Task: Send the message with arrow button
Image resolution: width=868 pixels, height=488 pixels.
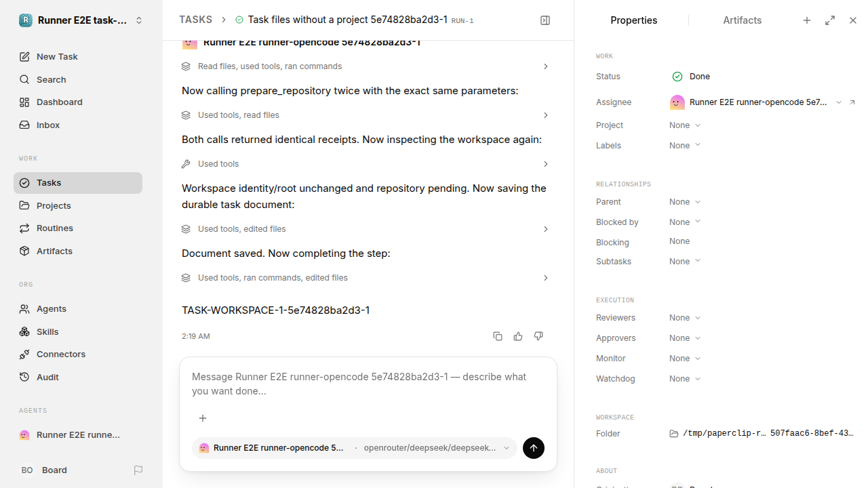Action: coord(534,448)
